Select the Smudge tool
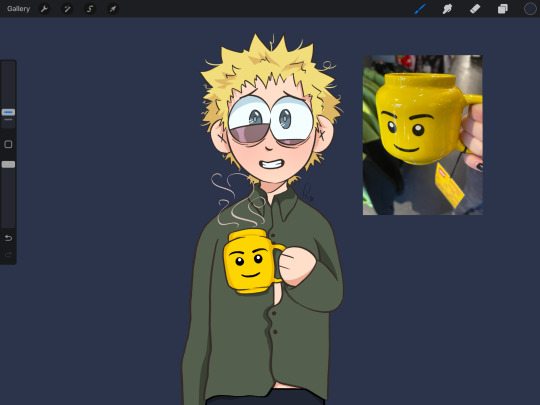 pyautogui.click(x=447, y=9)
